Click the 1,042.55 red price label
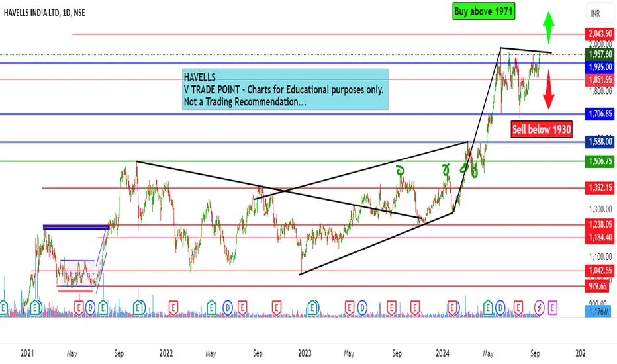 [600, 270]
